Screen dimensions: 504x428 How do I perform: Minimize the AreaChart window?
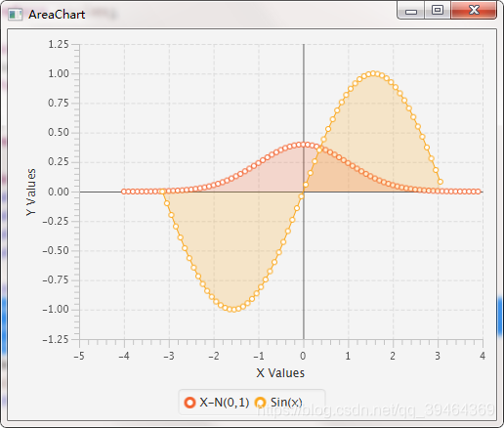[x=411, y=11]
